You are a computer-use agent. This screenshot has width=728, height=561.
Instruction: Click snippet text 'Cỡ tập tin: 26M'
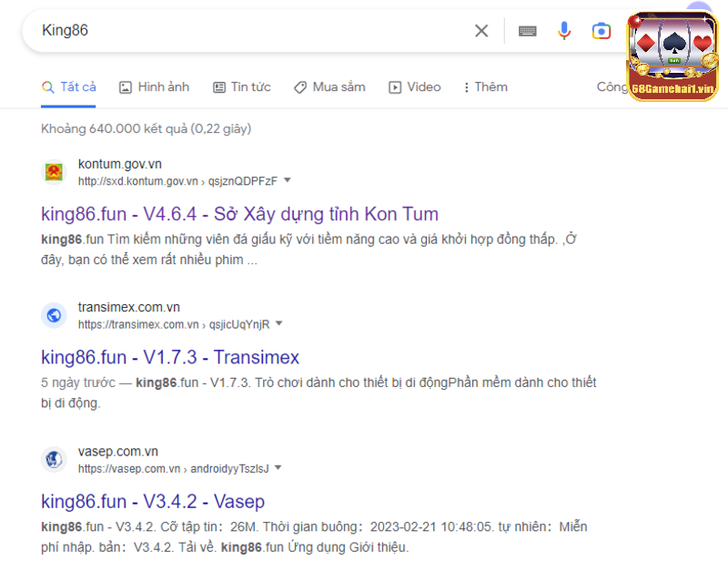point(206,527)
